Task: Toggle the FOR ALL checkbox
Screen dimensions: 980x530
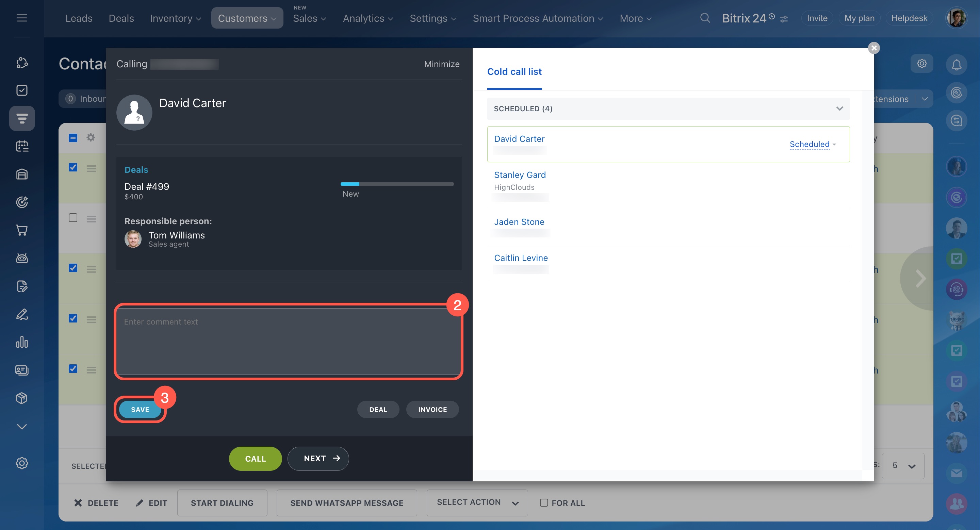Action: click(544, 503)
